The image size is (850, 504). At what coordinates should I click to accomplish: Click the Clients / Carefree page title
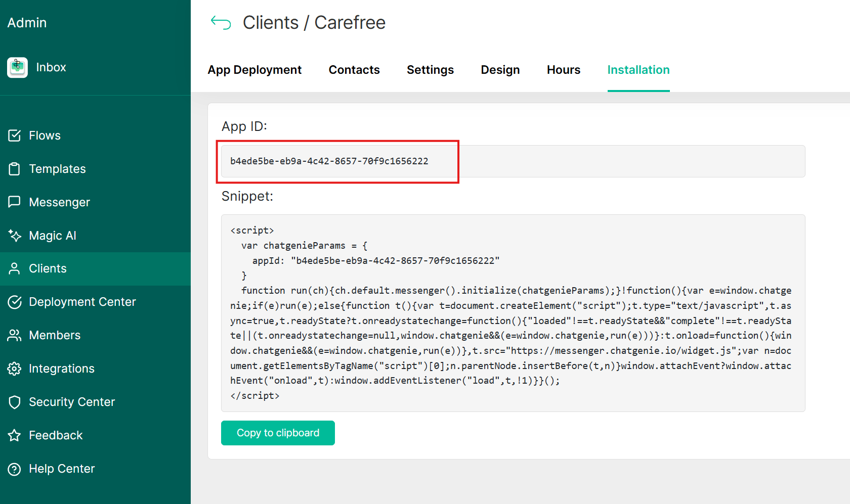[314, 23]
